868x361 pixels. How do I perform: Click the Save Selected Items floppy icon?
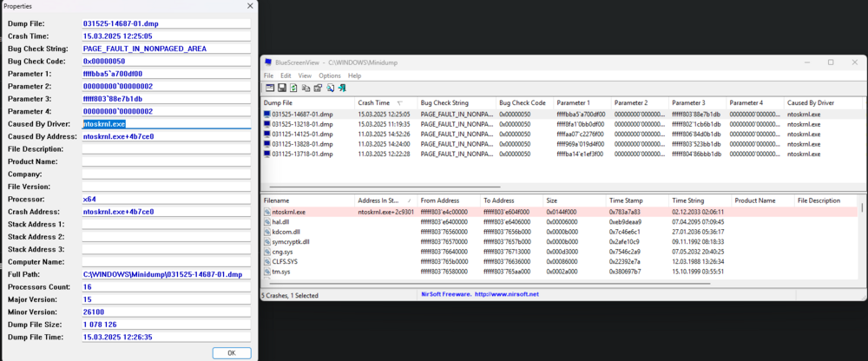(282, 88)
